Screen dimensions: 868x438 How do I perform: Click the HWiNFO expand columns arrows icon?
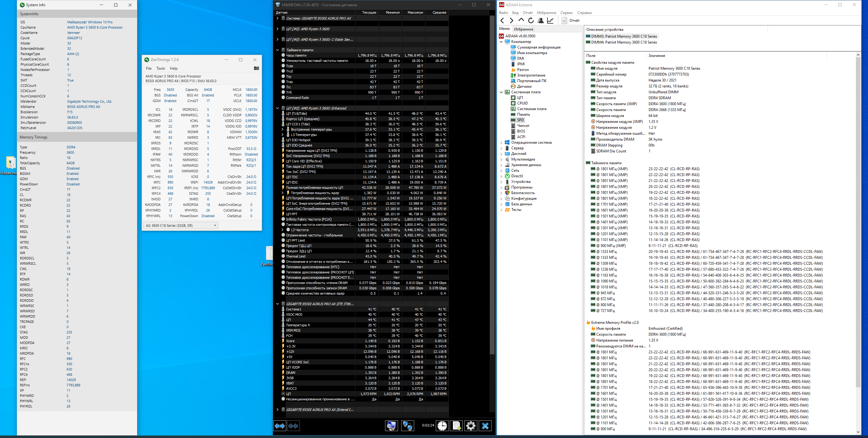tap(280, 426)
